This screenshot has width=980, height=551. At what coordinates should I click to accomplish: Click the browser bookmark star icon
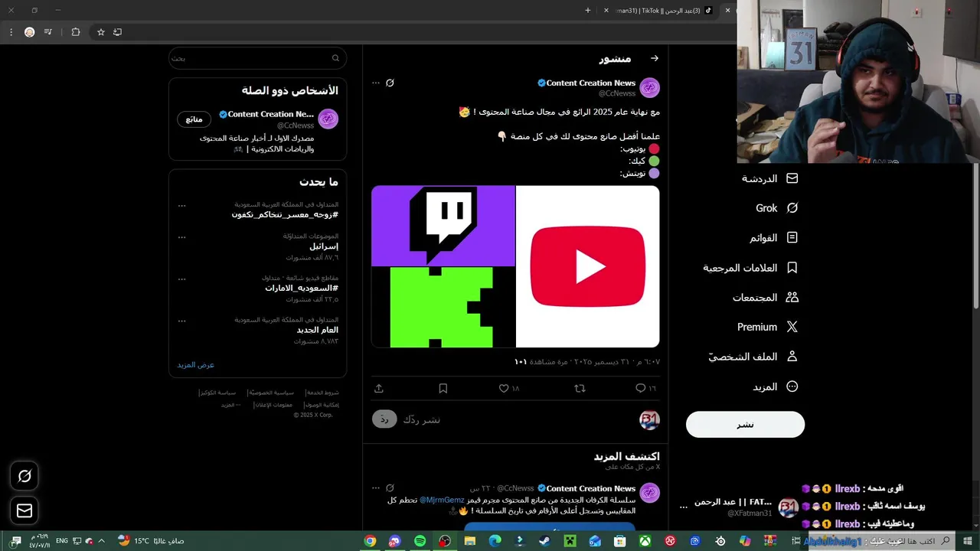(x=100, y=32)
